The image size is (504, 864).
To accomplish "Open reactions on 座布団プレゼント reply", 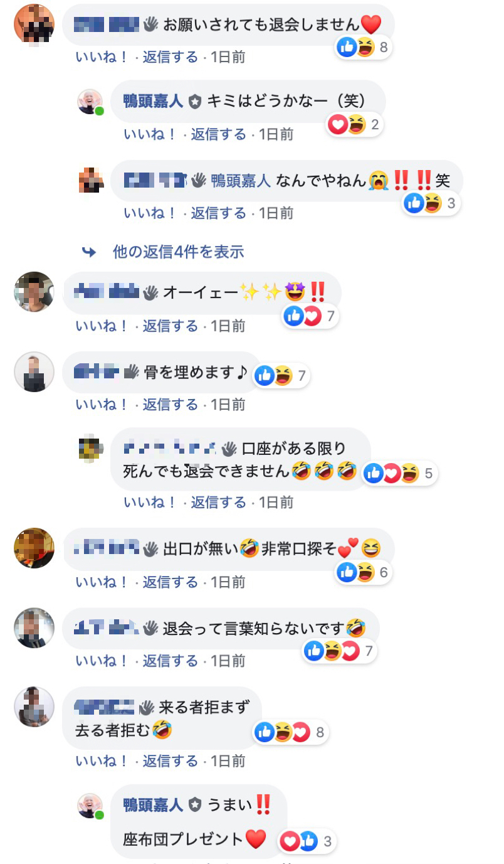I will click(x=307, y=841).
